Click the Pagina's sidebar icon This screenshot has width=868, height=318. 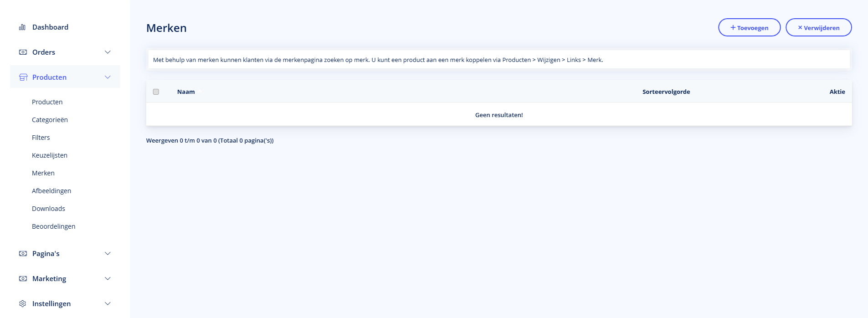tap(23, 254)
